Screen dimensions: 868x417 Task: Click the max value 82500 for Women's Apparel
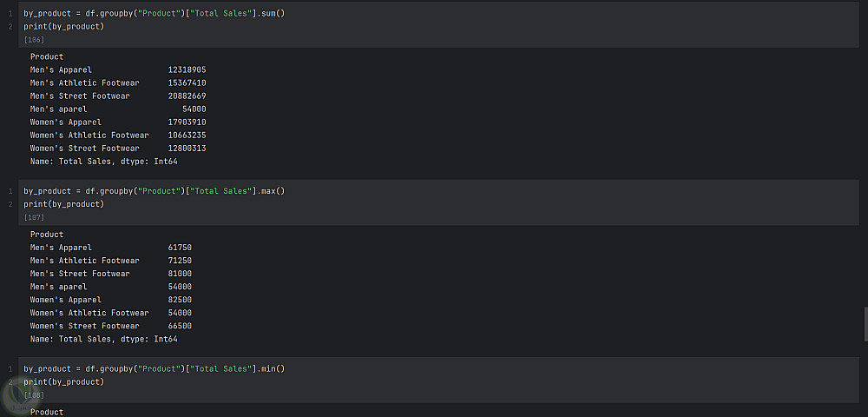[x=180, y=300]
